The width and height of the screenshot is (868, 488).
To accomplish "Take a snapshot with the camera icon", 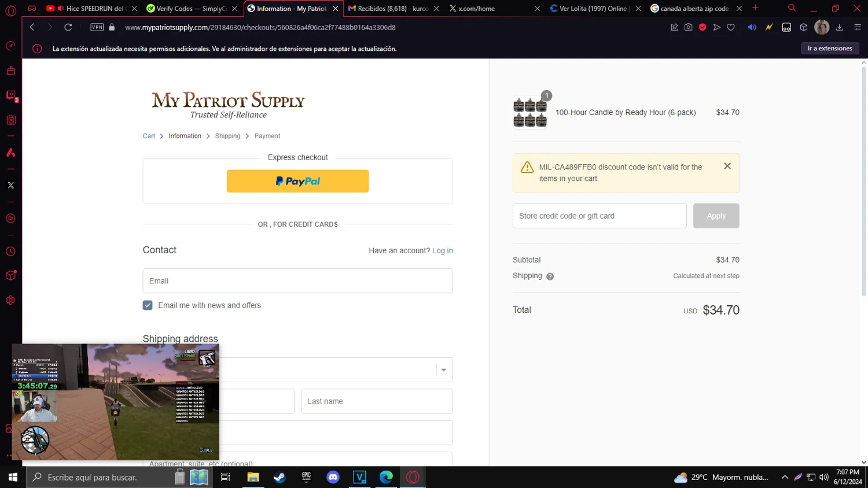I will [688, 27].
